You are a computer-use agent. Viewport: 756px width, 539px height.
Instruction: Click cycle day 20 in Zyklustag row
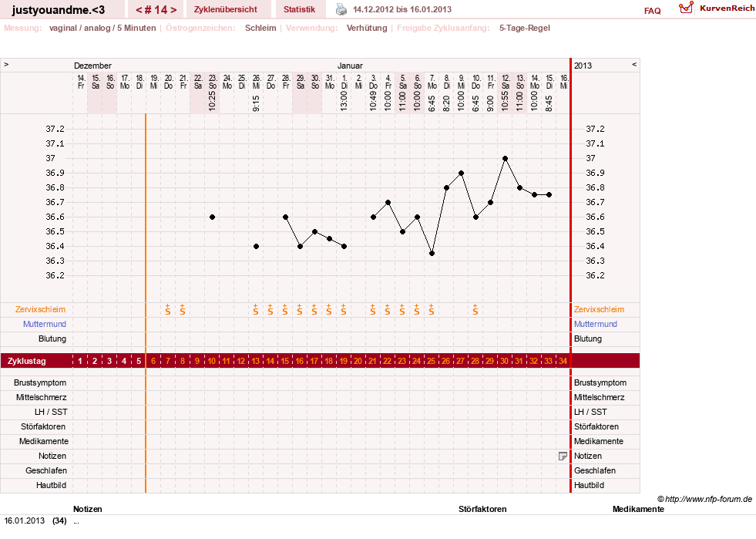click(x=358, y=361)
